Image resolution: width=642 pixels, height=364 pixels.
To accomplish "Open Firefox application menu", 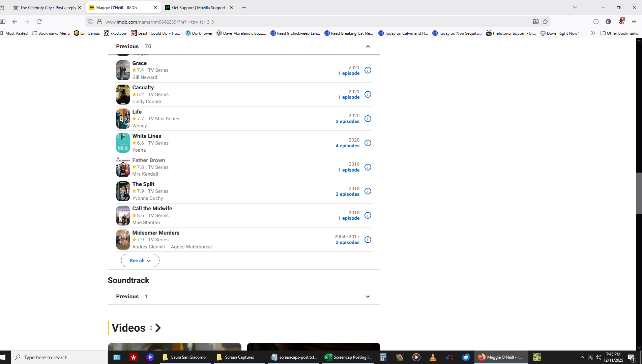I will pos(634,22).
